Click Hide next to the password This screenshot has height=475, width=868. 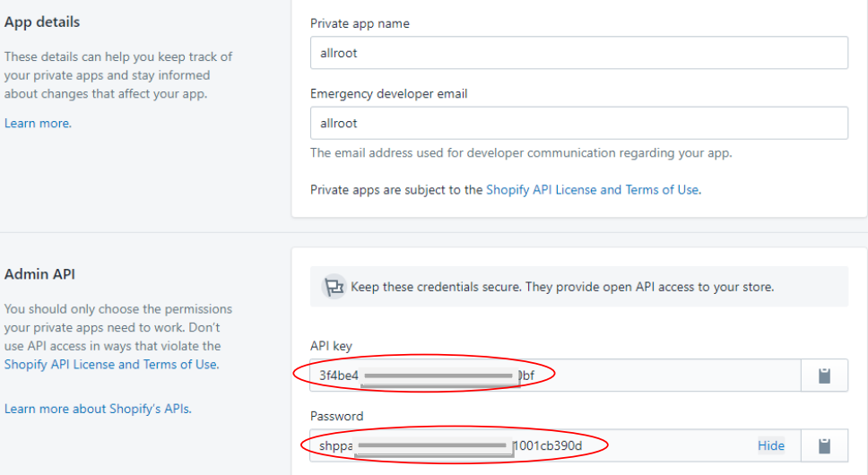770,445
